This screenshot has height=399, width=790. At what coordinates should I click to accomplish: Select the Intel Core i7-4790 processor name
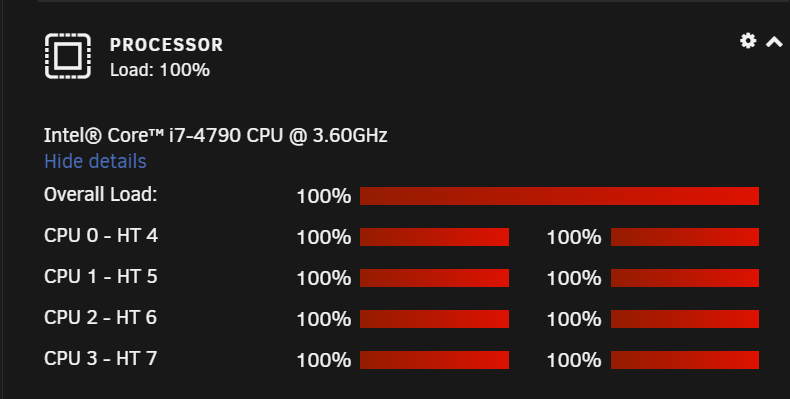[216, 136]
